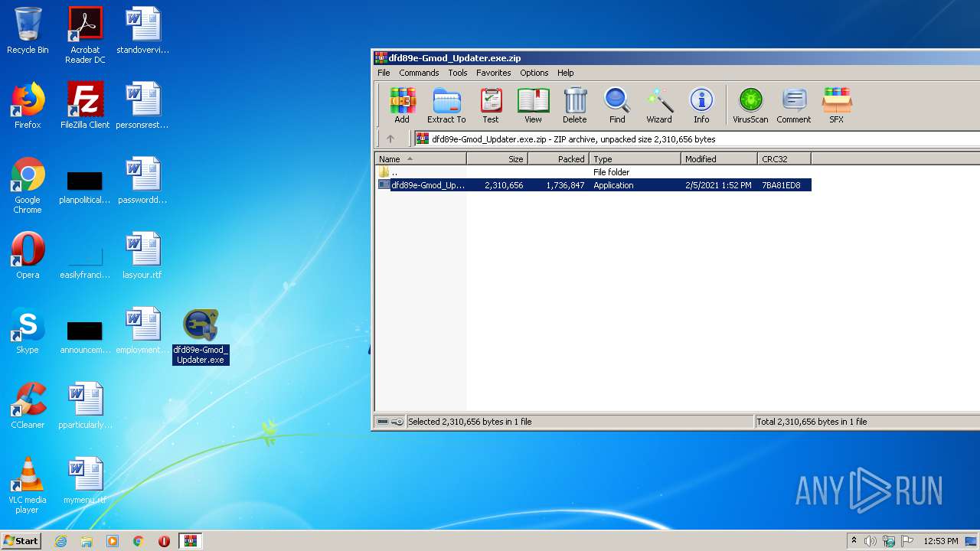This screenshot has width=980, height=551.
Task: Sort by the CRC32 column header
Action: [785, 159]
